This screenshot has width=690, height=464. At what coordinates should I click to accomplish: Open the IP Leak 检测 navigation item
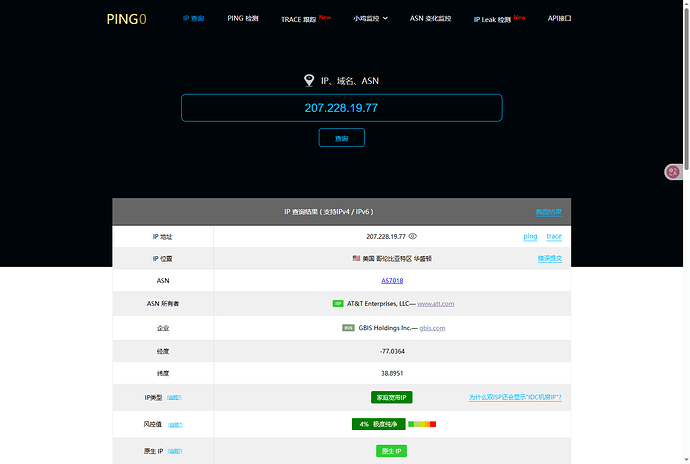coord(492,19)
